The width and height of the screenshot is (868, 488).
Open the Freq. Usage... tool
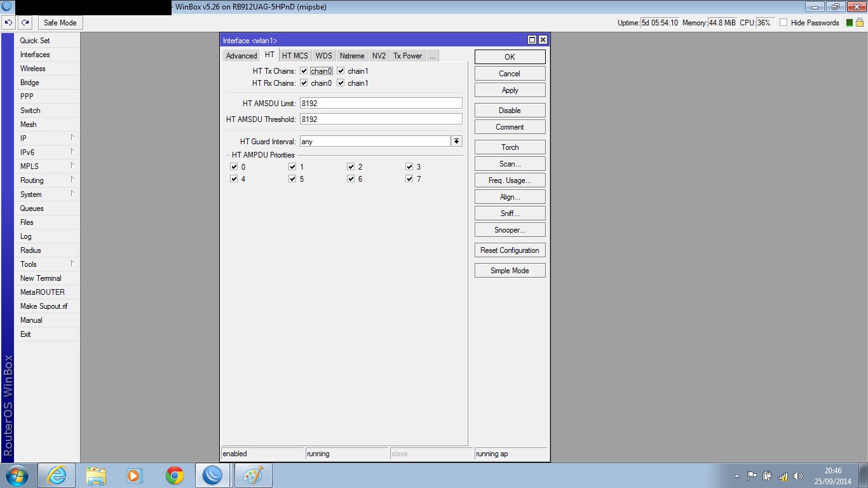510,180
